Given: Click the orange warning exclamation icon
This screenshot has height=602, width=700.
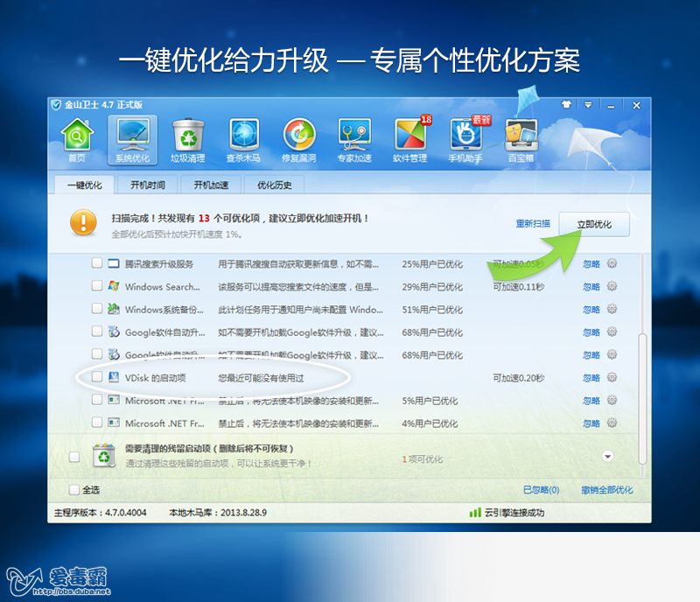Looking at the screenshot, I should [x=83, y=222].
